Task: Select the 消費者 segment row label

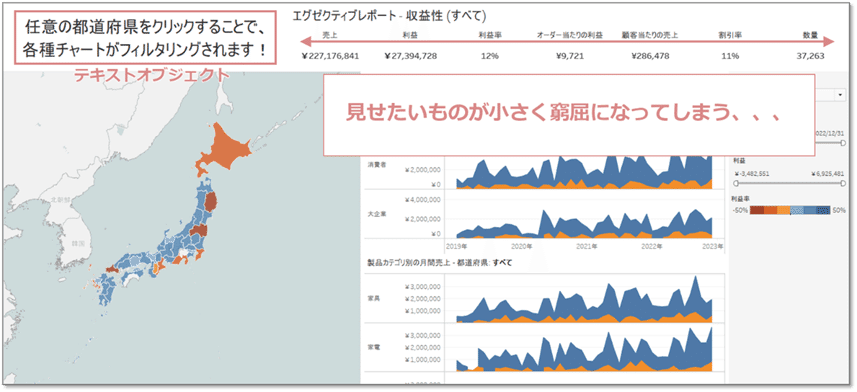Action: [377, 165]
